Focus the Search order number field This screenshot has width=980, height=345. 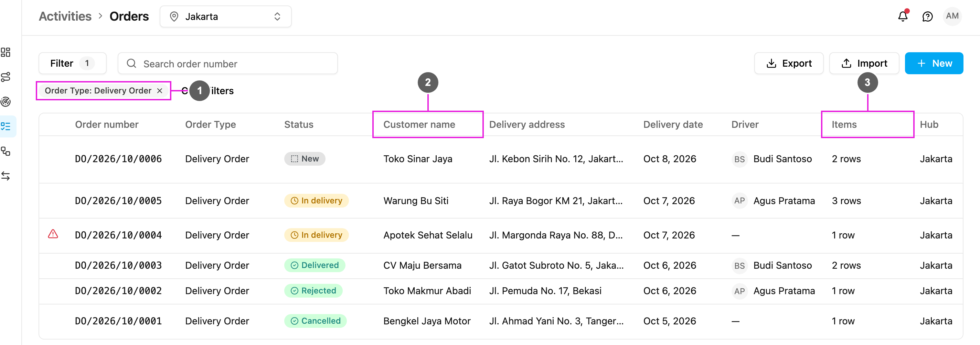(x=227, y=63)
